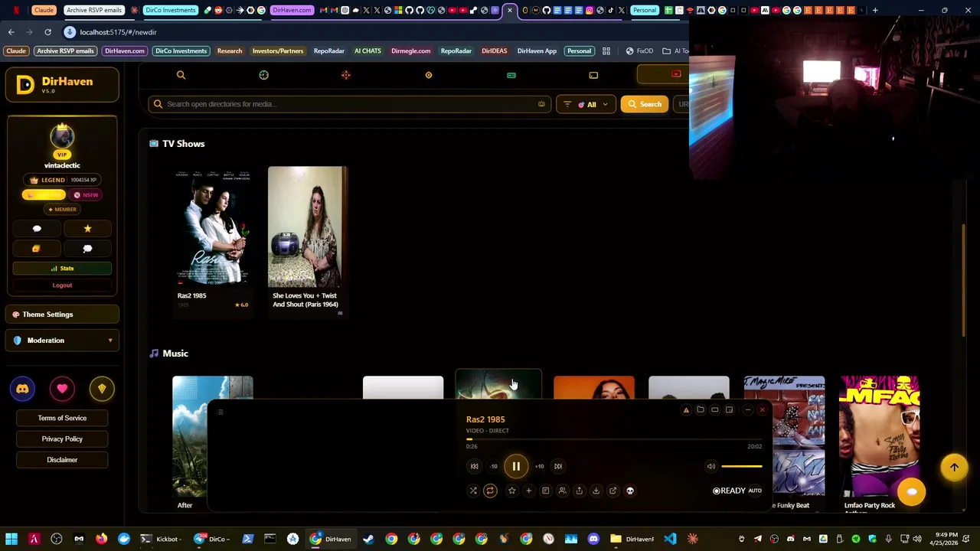Toggle repeat loop in the player
The image size is (980, 551).
click(490, 491)
